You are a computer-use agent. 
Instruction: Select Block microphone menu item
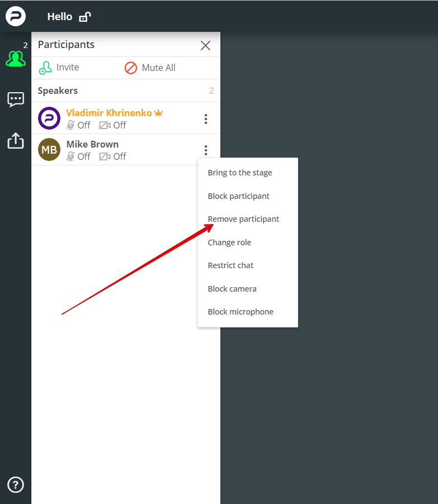pyautogui.click(x=241, y=312)
